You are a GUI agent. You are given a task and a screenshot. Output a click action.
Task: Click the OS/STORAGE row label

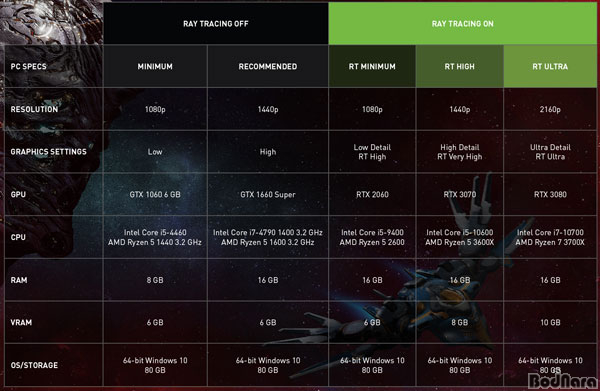pos(34,365)
